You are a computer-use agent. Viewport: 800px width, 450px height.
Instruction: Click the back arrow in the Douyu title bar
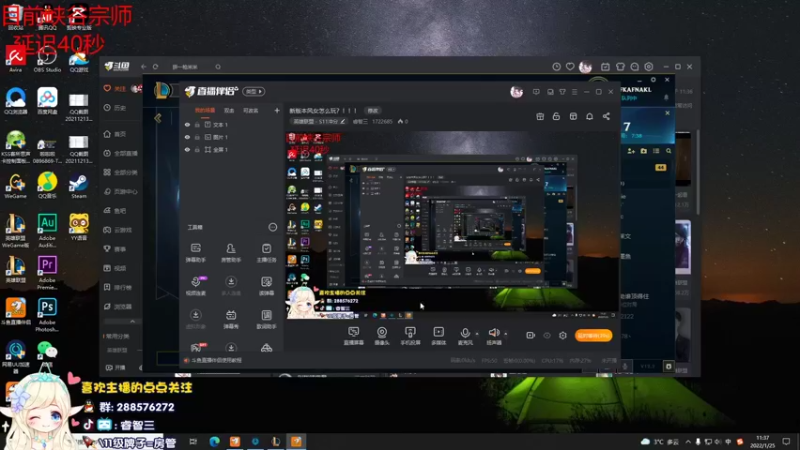pos(143,67)
